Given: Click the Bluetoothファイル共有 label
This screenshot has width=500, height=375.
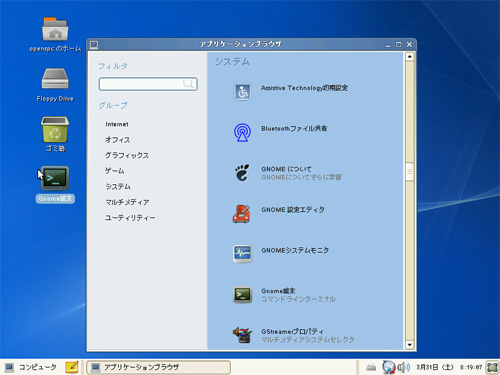Looking at the screenshot, I should coord(294,129).
